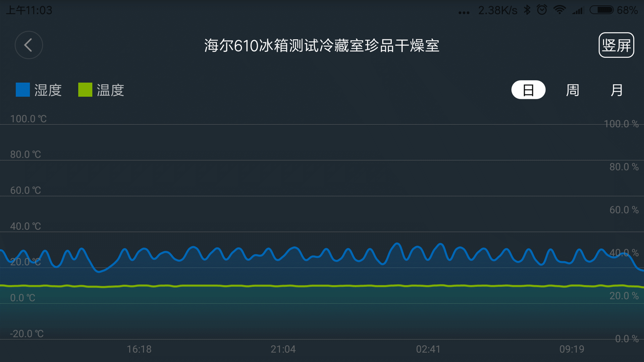Image resolution: width=644 pixels, height=362 pixels.
Task: Click the 02:41 time axis label
Action: click(x=428, y=349)
